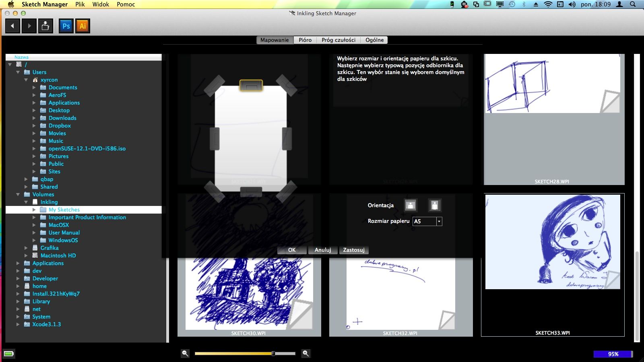Open the Rozmiar papieru A5 dropdown

[x=439, y=221]
